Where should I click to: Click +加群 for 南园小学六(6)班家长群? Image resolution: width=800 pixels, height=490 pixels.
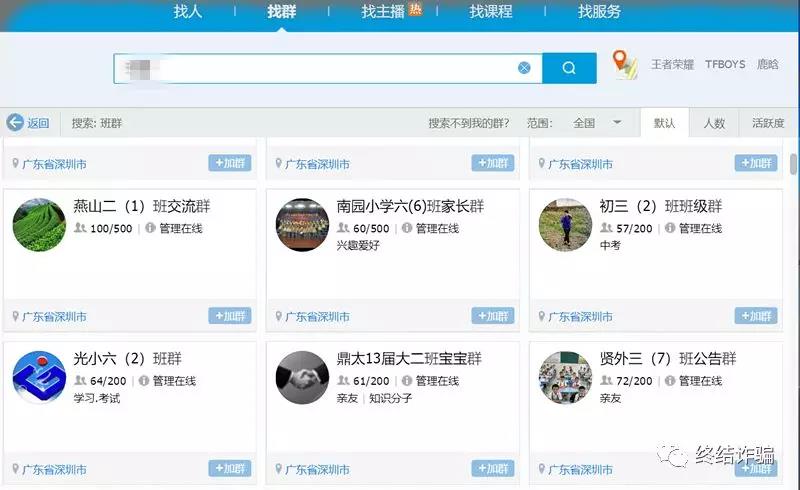pos(493,316)
